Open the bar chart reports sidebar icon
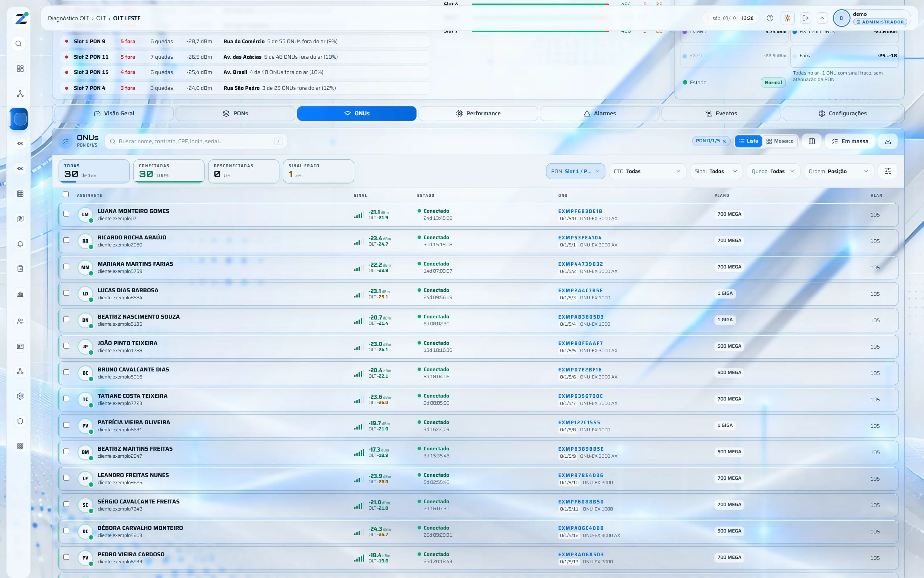The width and height of the screenshot is (924, 578). (x=20, y=294)
